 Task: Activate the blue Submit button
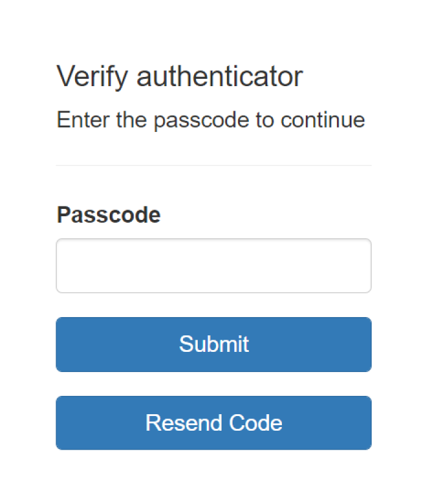pos(213,344)
